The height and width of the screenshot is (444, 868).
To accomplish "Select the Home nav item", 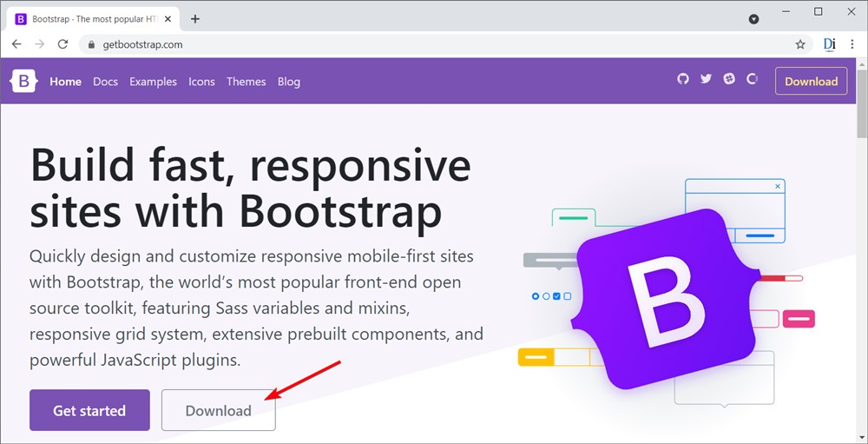I will (x=65, y=82).
